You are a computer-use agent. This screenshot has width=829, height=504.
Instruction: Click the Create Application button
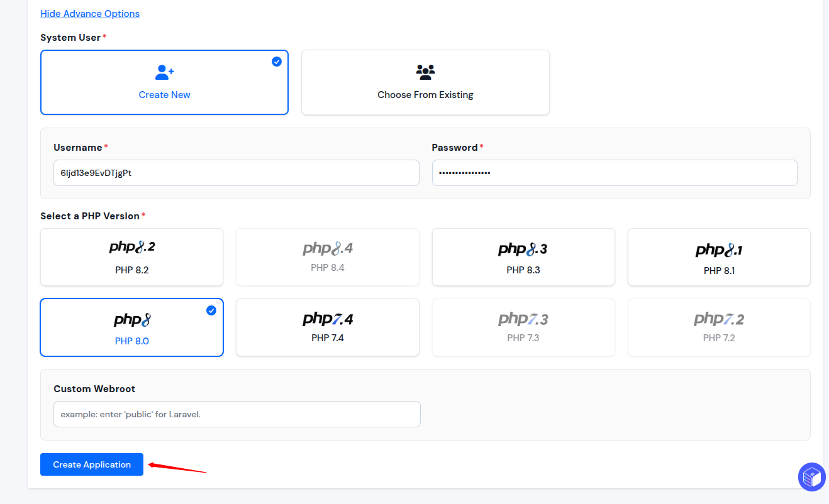(92, 464)
